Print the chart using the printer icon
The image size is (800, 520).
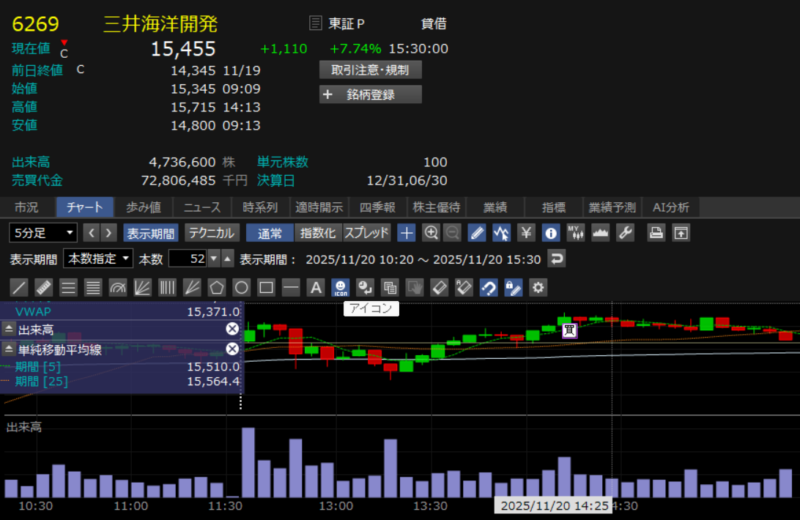(656, 233)
